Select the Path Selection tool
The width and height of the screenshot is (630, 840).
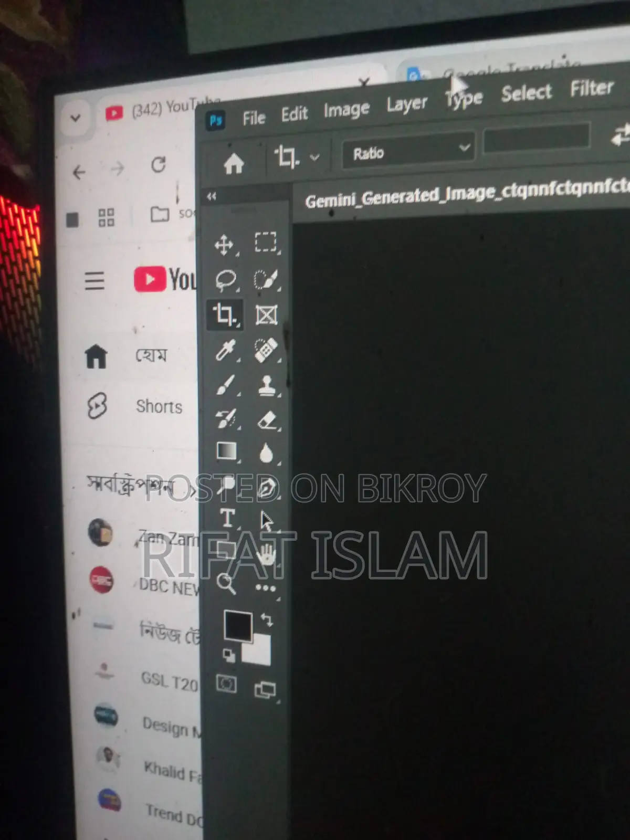point(267,521)
